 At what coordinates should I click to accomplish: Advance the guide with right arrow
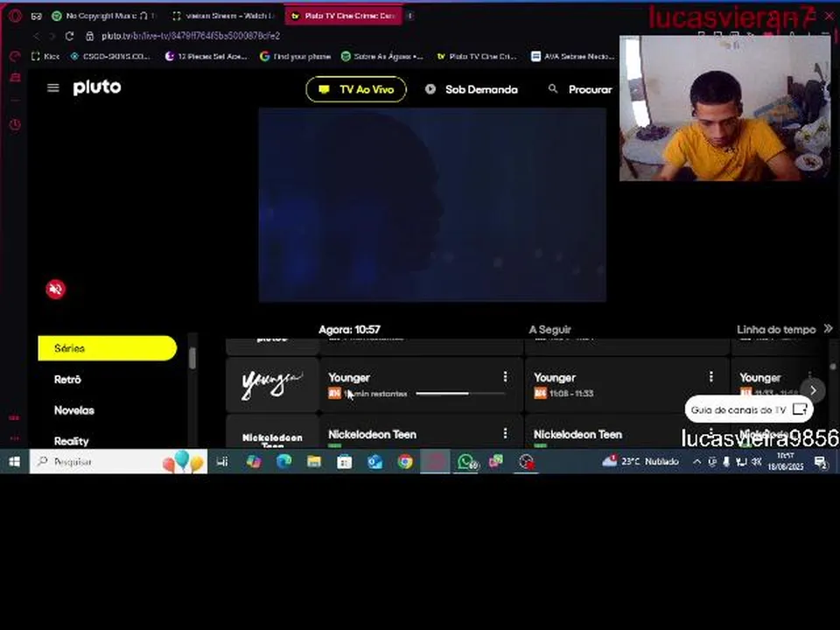point(813,390)
